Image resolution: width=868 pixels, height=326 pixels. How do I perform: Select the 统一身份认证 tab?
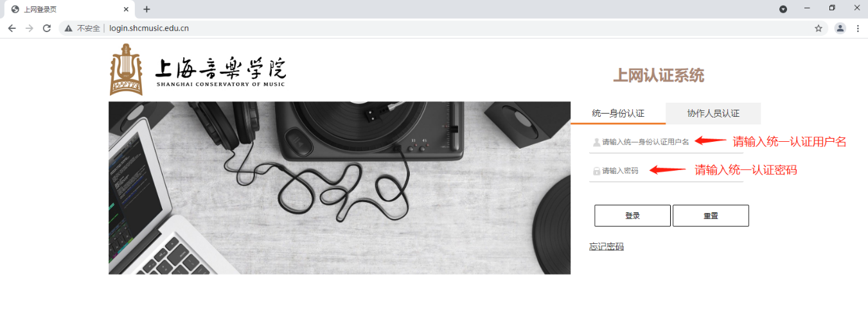618,113
